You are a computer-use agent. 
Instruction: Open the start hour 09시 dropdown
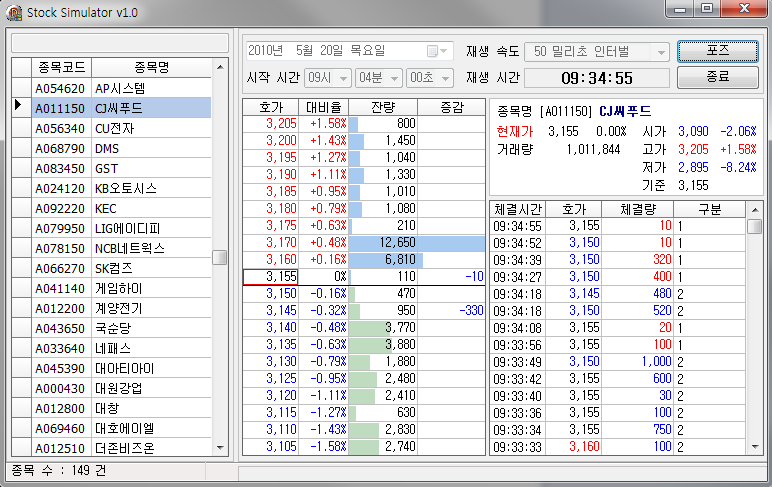click(x=343, y=77)
